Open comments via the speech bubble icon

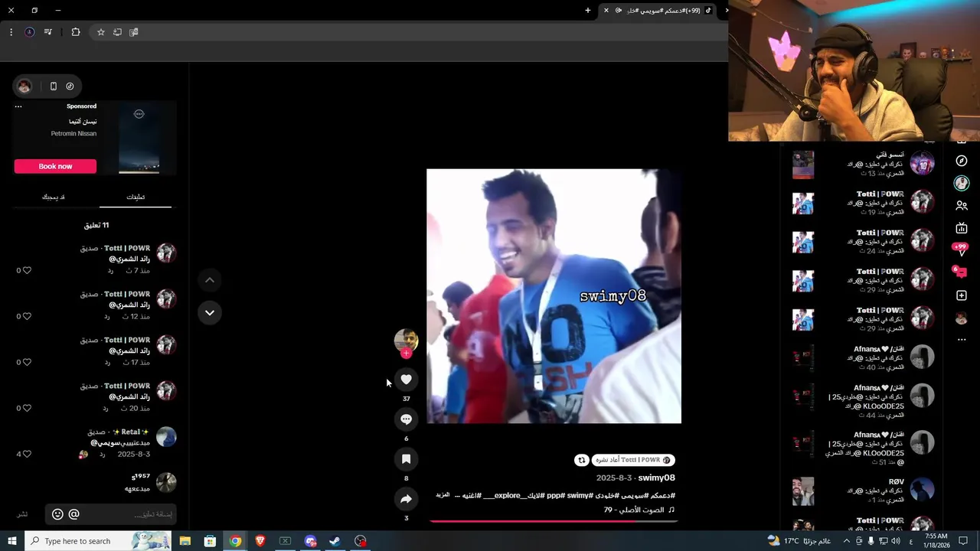point(406,419)
